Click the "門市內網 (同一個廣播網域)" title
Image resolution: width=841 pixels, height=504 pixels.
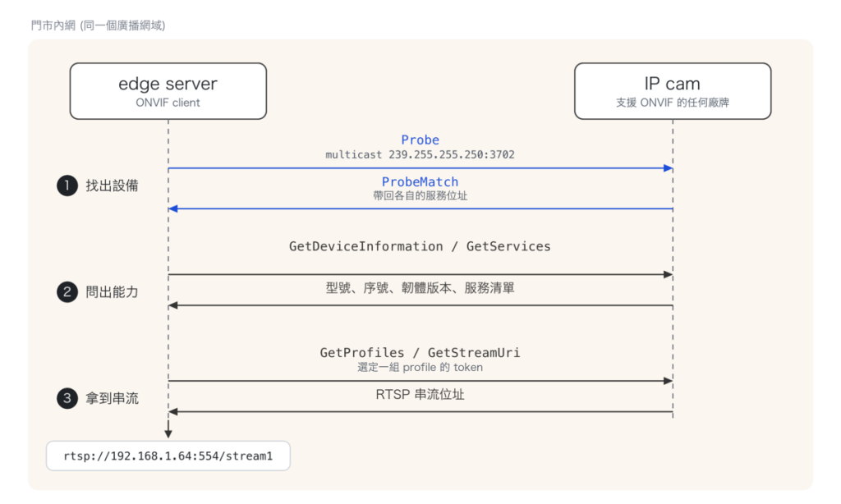[x=98, y=25]
